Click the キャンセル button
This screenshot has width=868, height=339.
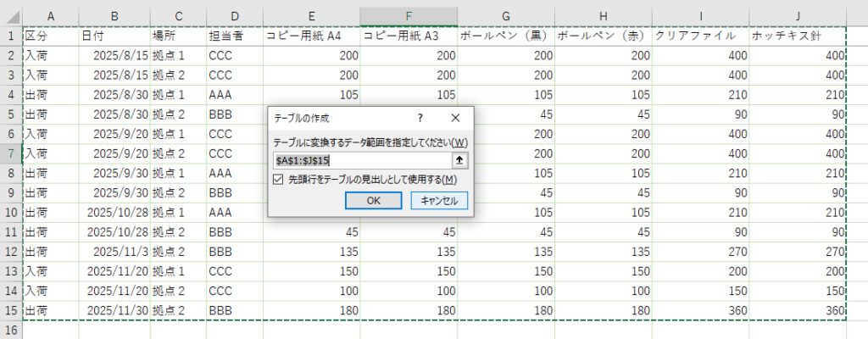(x=440, y=201)
